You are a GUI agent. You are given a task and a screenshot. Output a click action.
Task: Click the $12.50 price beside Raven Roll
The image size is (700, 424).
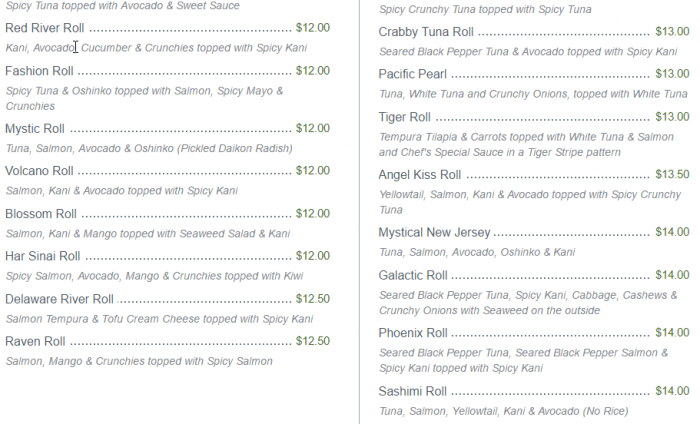pos(313,341)
